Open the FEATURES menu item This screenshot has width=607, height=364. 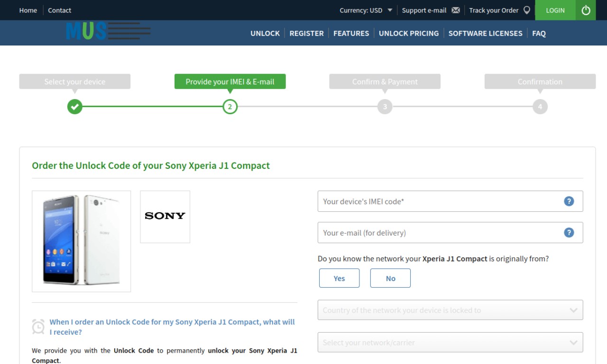(x=351, y=33)
